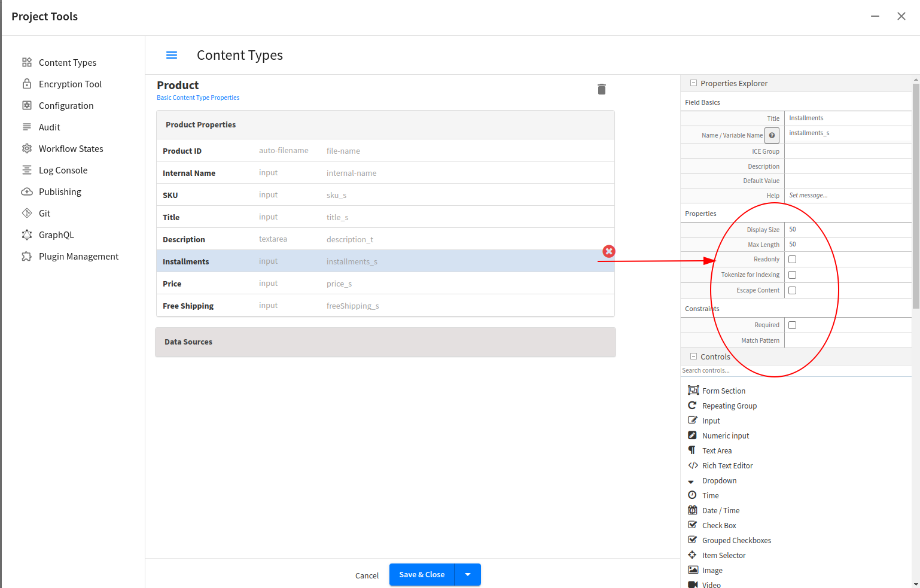Click the red delete icon on Installments row
This screenshot has height=588, width=920.
coord(608,251)
